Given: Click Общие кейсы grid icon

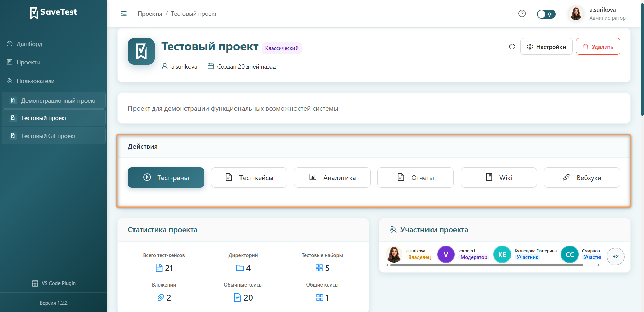Looking at the screenshot, I should pyautogui.click(x=320, y=298).
